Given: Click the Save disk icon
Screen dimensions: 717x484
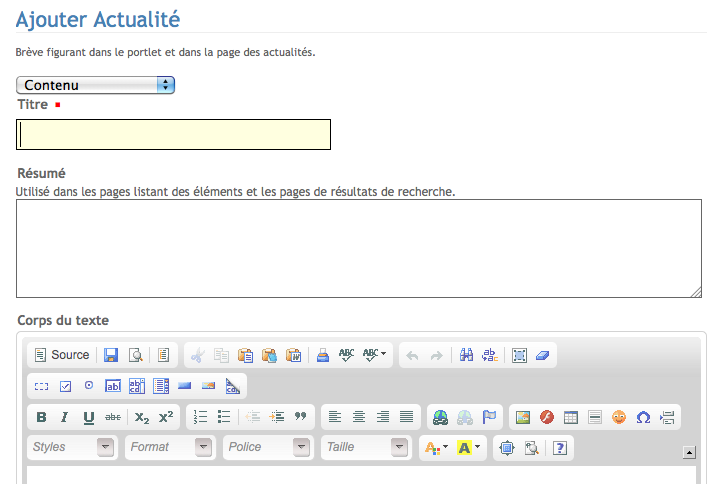Looking at the screenshot, I should coord(111,355).
